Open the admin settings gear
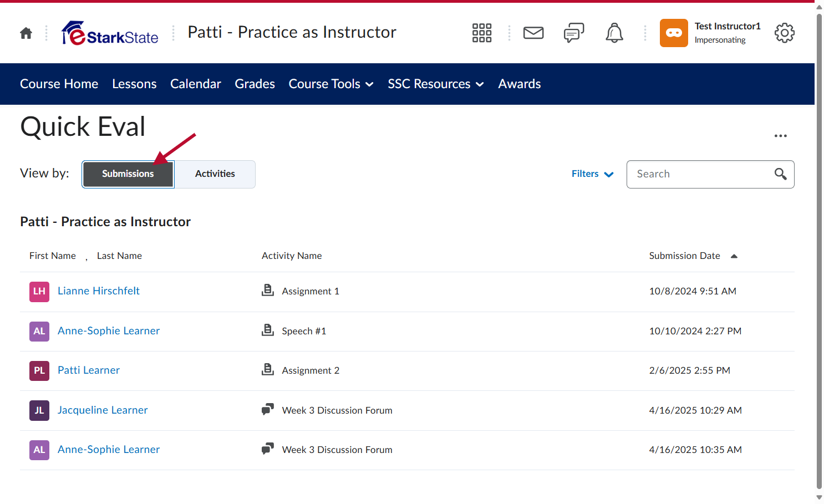The height and width of the screenshot is (504, 824). [x=785, y=33]
